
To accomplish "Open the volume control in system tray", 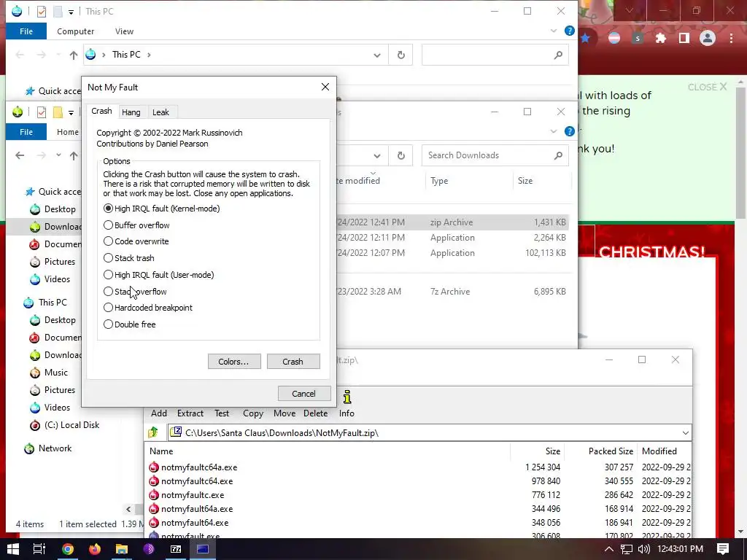I will point(643,549).
